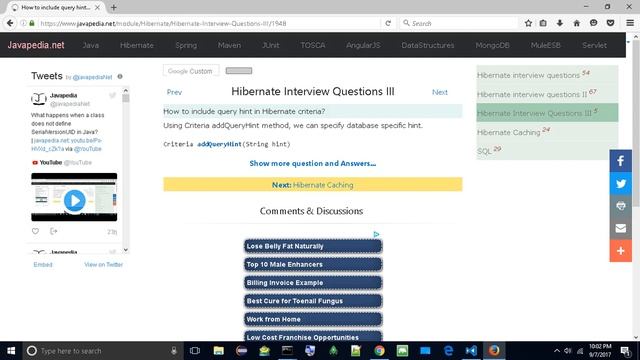Click the secure padlock site info icon
Image resolution: width=640 pixels, height=360 pixels.
click(x=32, y=23)
